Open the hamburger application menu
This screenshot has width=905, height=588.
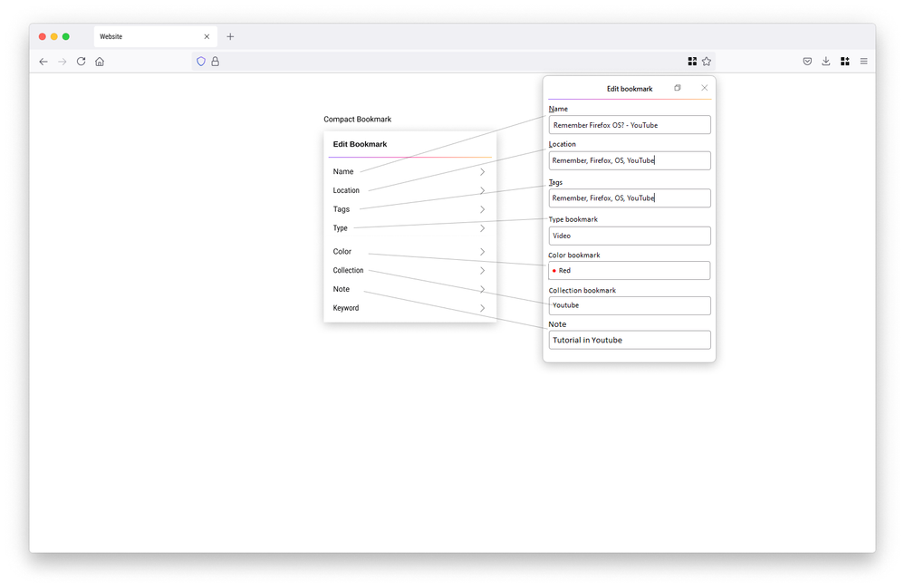863,62
